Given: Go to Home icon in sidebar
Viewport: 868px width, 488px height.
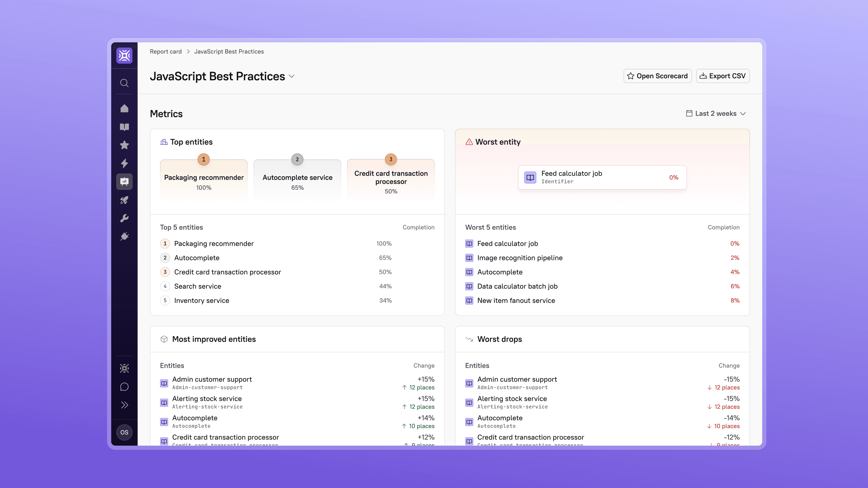Looking at the screenshot, I should click(x=124, y=108).
